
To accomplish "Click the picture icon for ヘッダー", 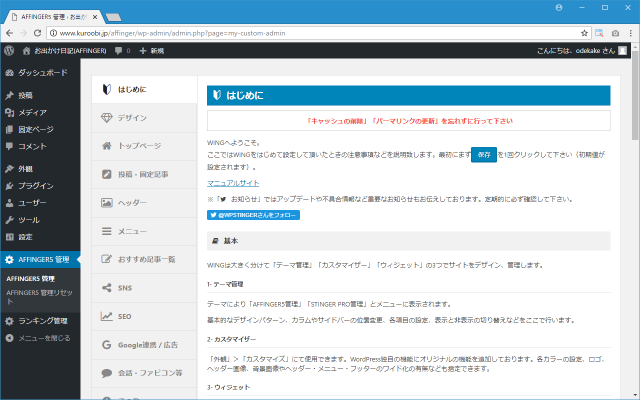I will (x=107, y=202).
